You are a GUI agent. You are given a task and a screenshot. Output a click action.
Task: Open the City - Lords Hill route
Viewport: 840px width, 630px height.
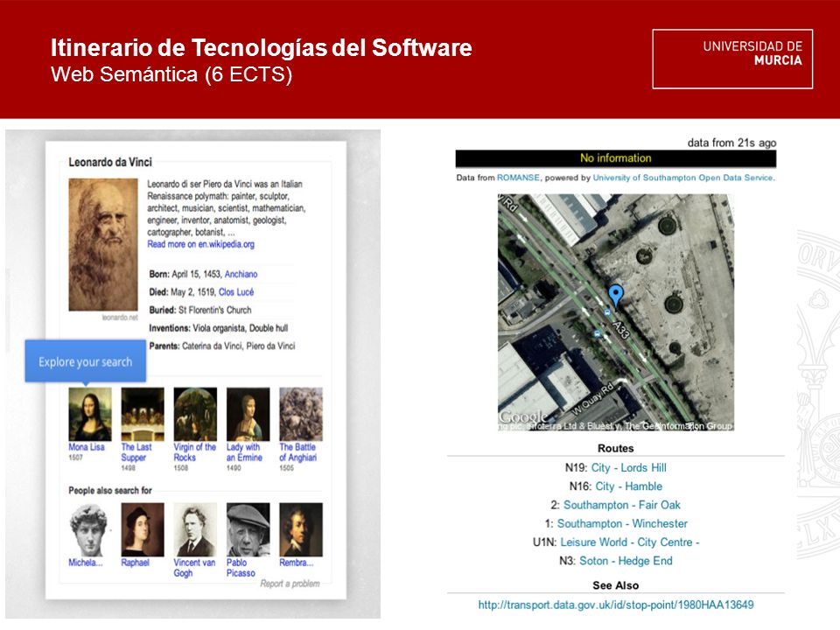(629, 467)
